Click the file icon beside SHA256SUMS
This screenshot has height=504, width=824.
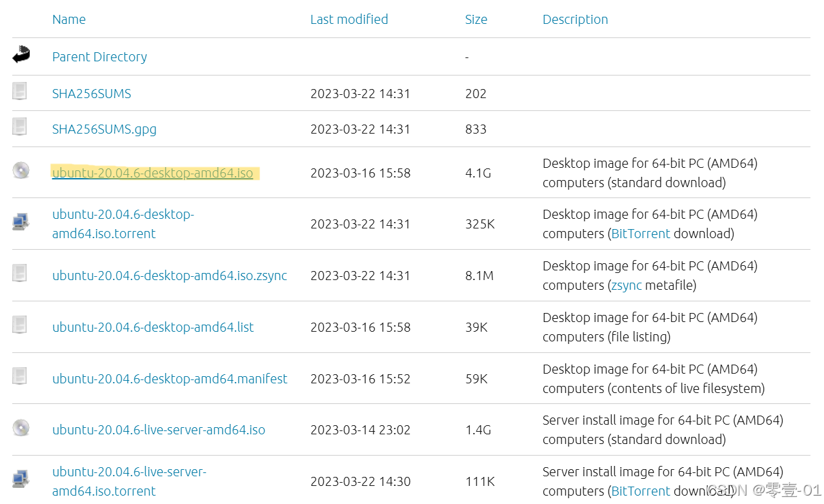click(x=20, y=92)
